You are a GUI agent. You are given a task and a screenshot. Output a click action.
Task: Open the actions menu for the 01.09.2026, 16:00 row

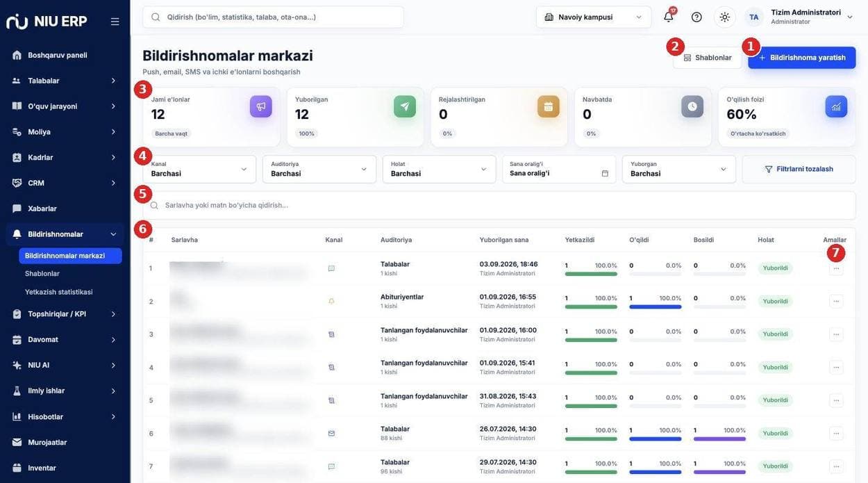(x=836, y=334)
